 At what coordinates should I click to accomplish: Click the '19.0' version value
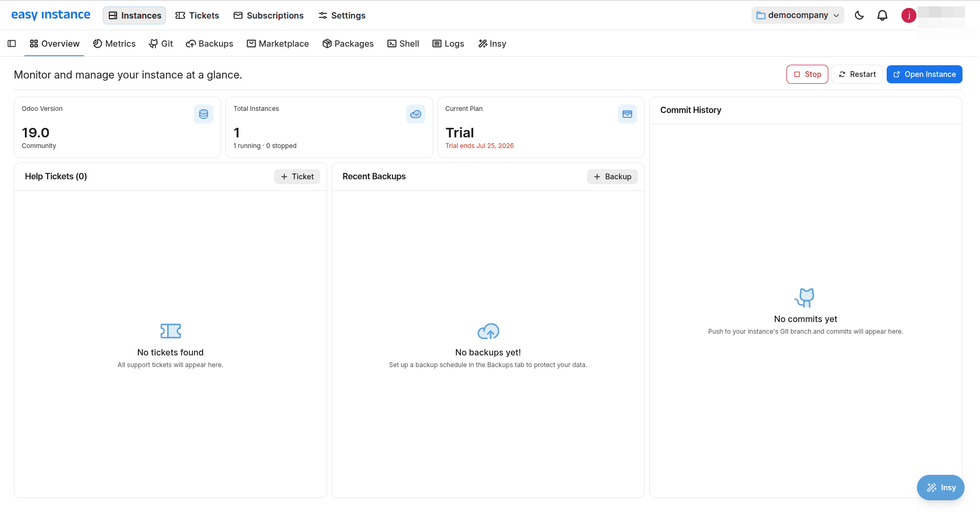click(36, 133)
